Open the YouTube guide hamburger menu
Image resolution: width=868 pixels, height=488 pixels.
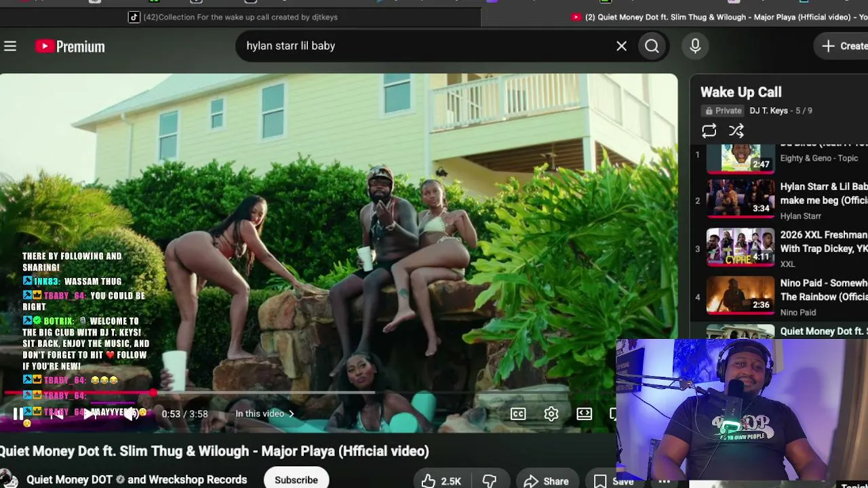pos(10,46)
